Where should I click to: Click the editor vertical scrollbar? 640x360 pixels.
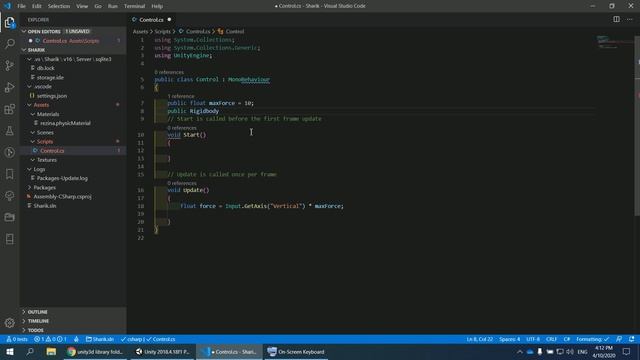click(637, 127)
